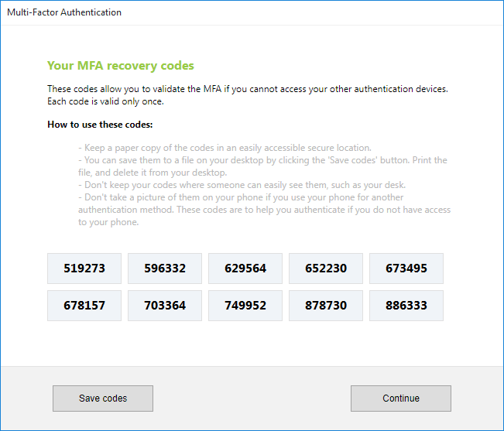Viewport: 504px width, 431px height.
Task: Select recovery code 878730
Action: pos(326,306)
